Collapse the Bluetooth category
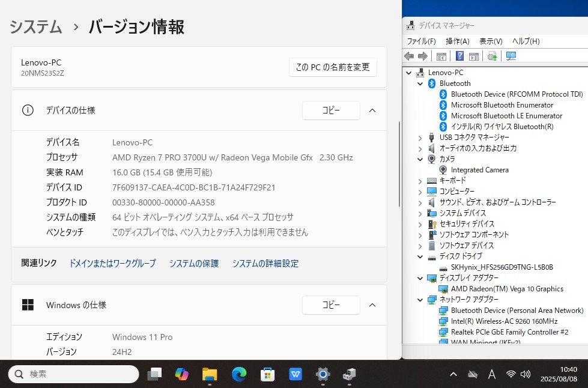The width and height of the screenshot is (588, 388). [420, 83]
